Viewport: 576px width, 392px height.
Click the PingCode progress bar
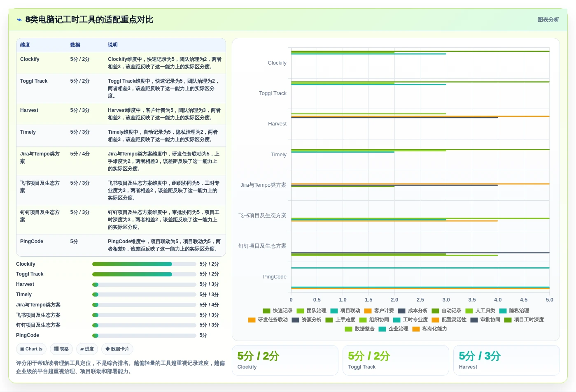coord(144,336)
